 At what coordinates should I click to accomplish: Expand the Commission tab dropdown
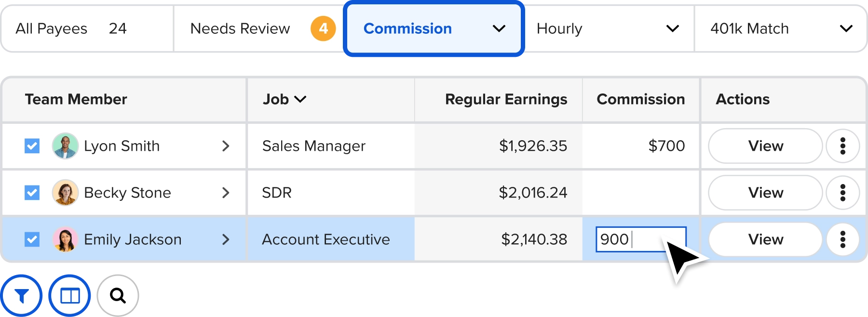click(499, 29)
